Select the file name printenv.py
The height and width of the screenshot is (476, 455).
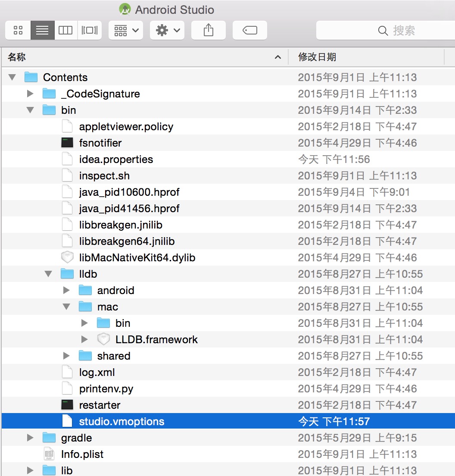[106, 389]
